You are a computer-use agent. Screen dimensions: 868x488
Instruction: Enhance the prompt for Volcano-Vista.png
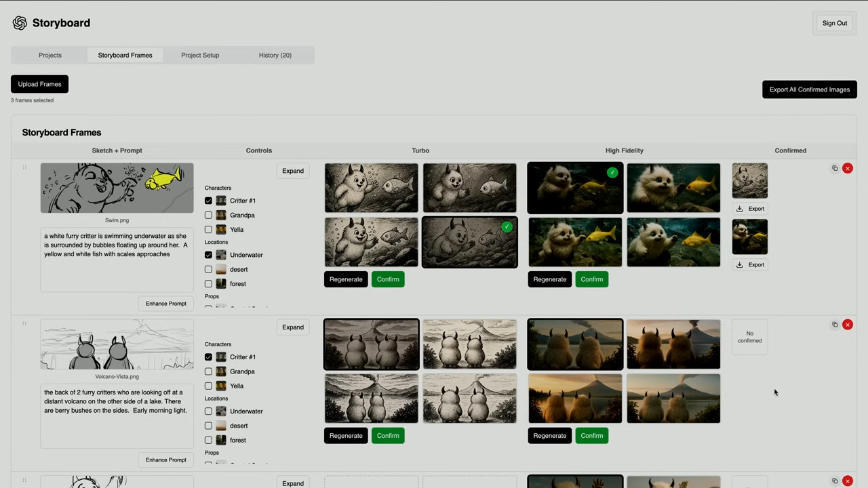(x=165, y=460)
